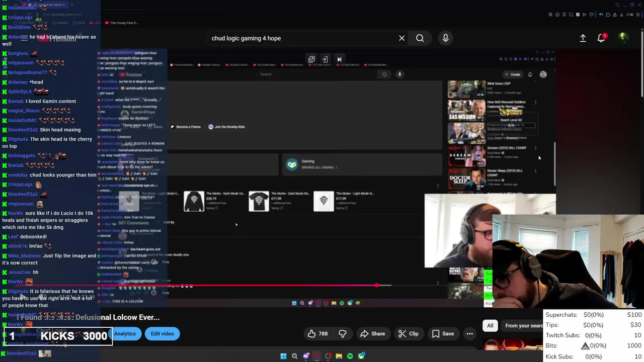The image size is (644, 362).
Task: Open the Xbox app from the main taskbar
Action: (x=361, y=356)
